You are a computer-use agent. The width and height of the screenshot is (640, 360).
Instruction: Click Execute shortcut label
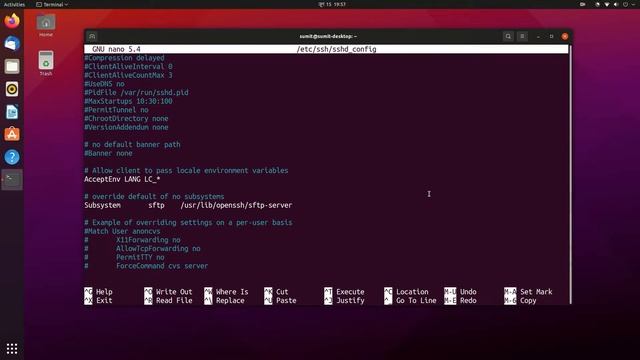point(350,292)
